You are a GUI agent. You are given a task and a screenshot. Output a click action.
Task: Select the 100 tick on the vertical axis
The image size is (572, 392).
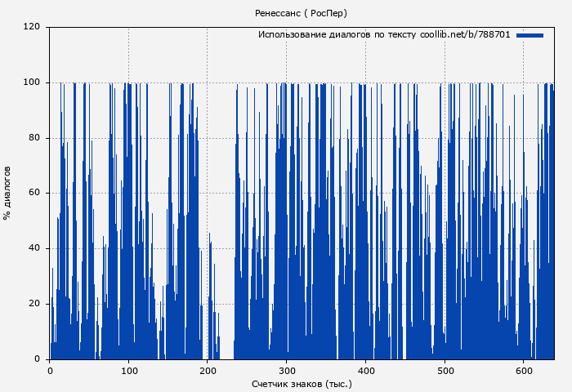click(x=32, y=82)
